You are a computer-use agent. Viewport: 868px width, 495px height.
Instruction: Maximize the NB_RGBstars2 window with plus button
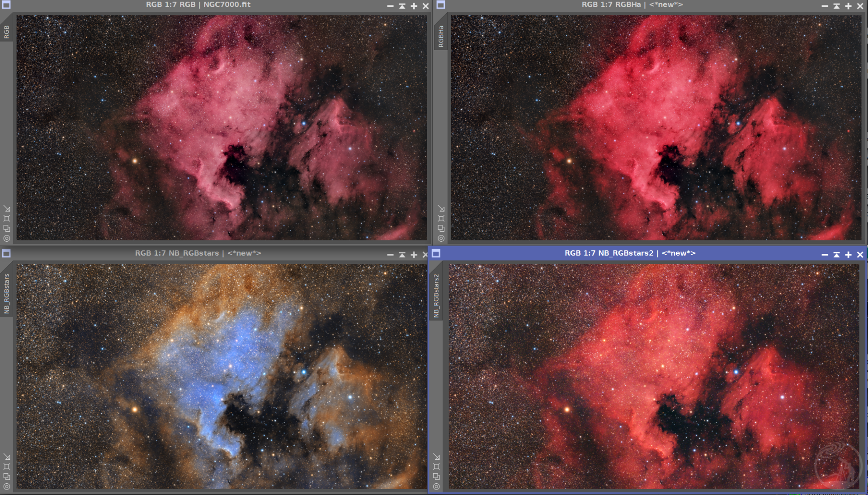coord(848,255)
